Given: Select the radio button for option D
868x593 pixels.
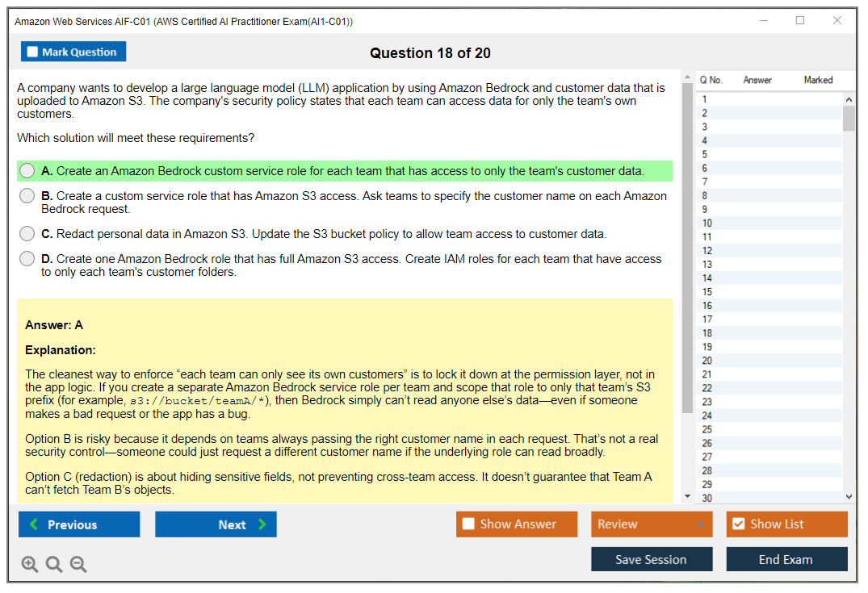Looking at the screenshot, I should (x=27, y=258).
